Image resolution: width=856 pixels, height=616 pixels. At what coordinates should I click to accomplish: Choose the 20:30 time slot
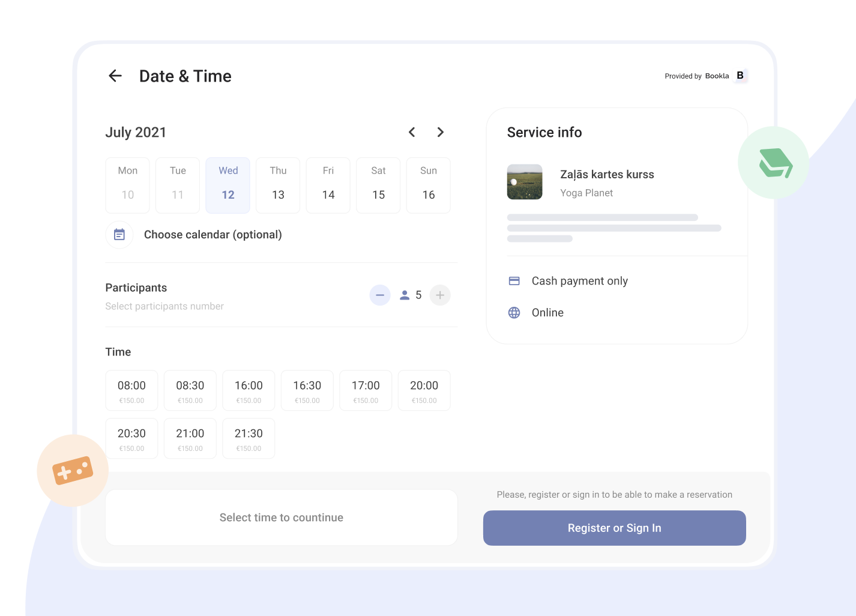pyautogui.click(x=131, y=439)
